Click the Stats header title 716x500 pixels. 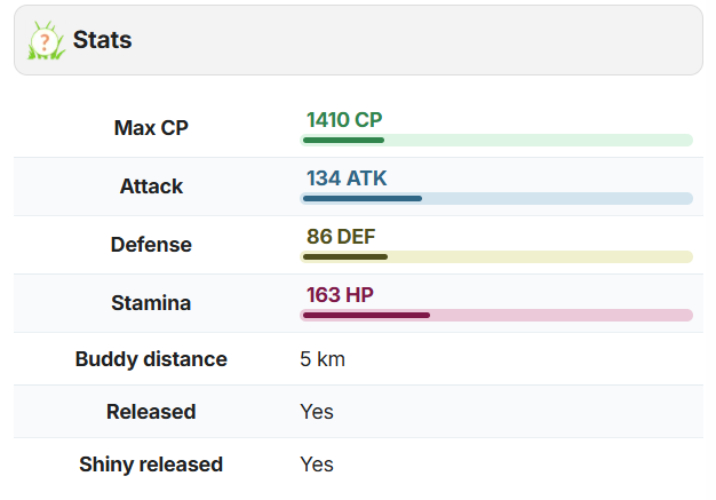click(102, 41)
